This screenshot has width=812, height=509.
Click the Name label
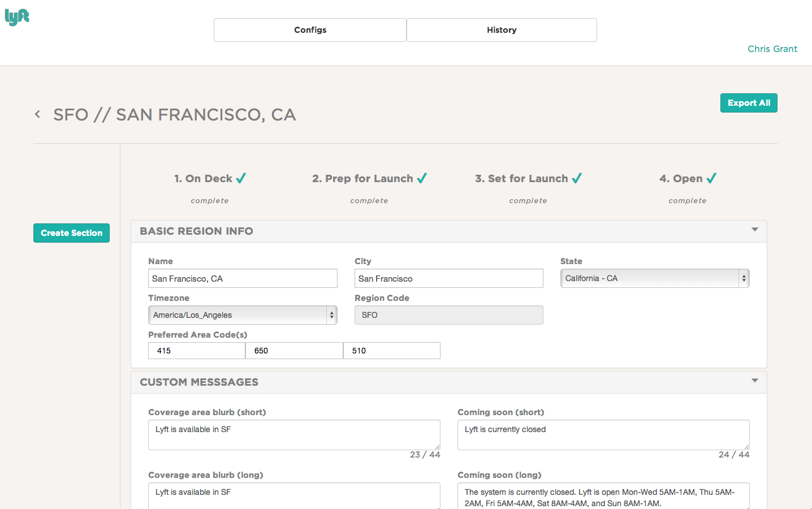pos(161,261)
